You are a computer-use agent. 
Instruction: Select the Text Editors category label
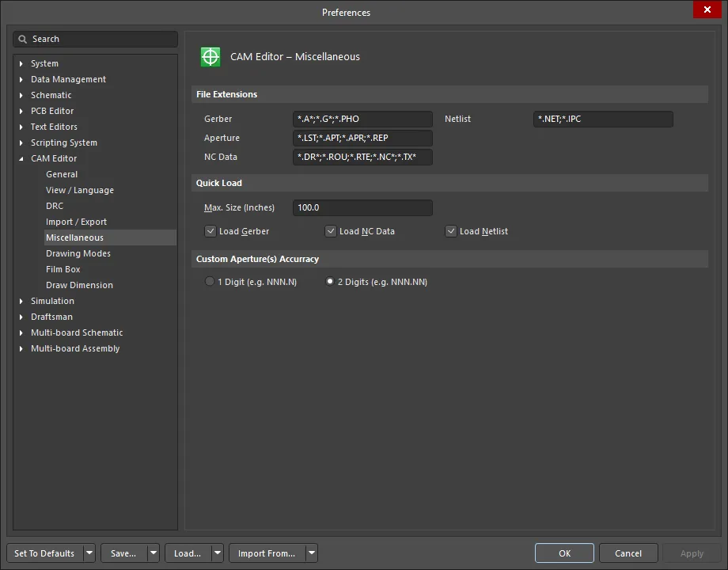54,127
